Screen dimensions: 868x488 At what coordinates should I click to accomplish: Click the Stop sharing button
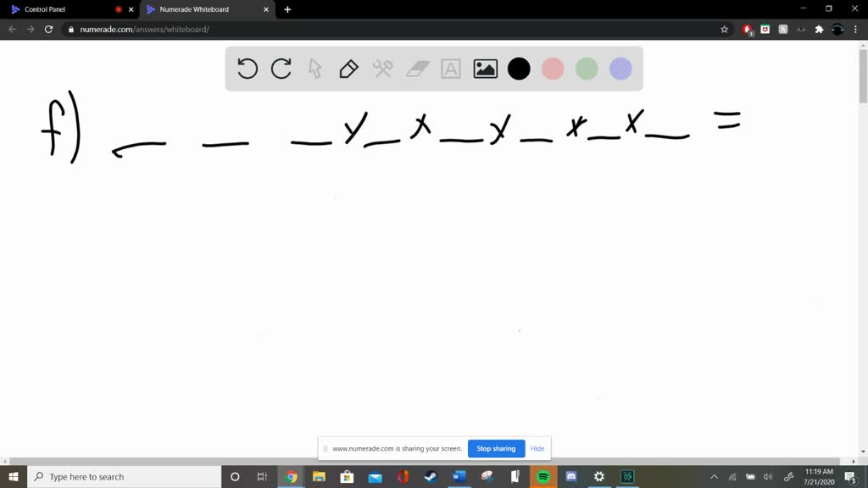tap(496, 448)
